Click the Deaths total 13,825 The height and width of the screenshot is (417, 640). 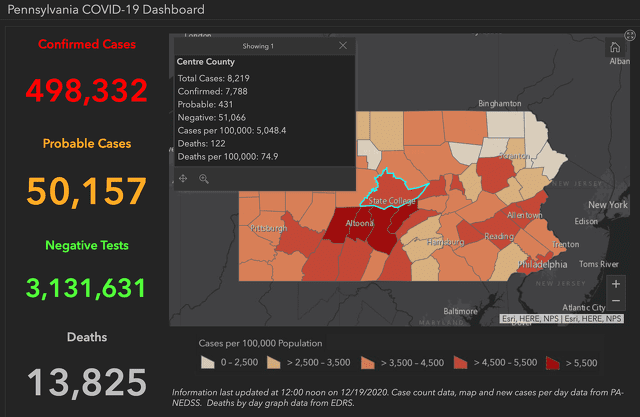pyautogui.click(x=87, y=381)
